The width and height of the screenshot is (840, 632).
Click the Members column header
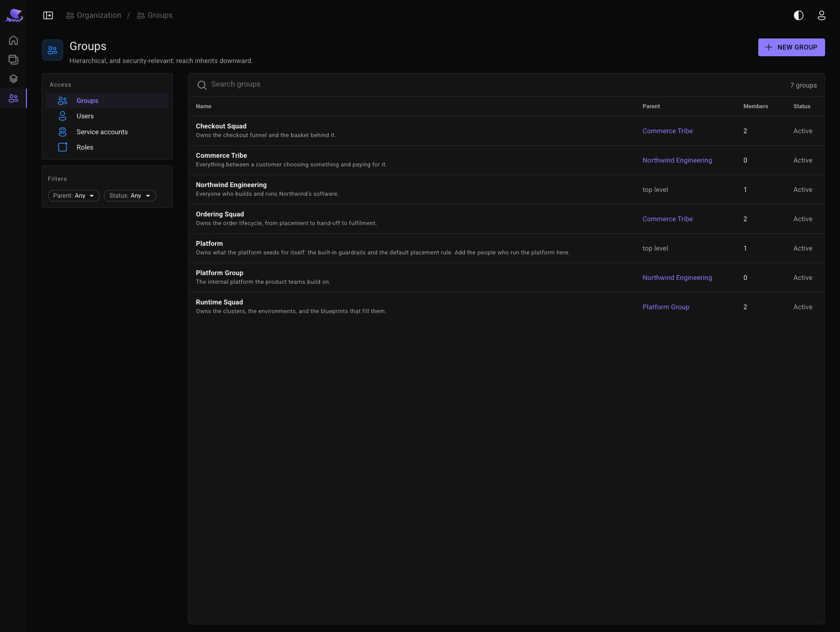pos(755,106)
